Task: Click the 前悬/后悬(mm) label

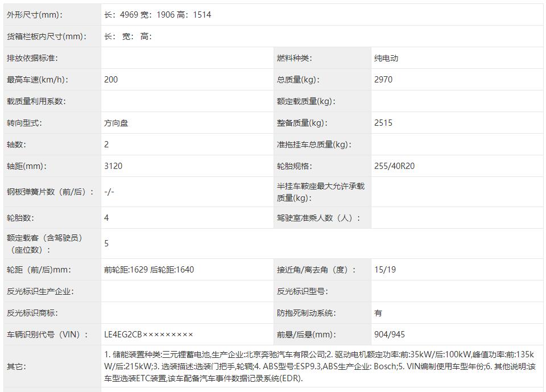Action: pos(306,334)
